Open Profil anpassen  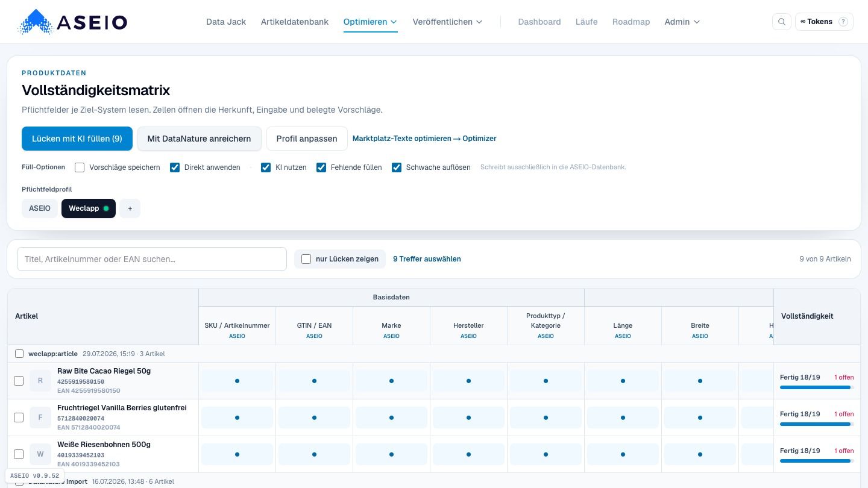pyautogui.click(x=307, y=139)
